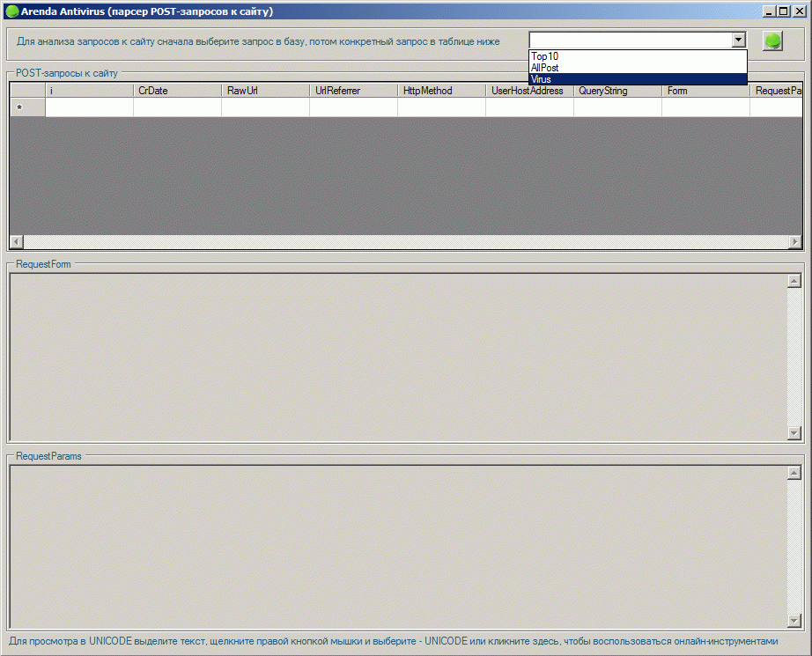
Task: Click the partially visible RequestPa column header
Action: (x=776, y=91)
